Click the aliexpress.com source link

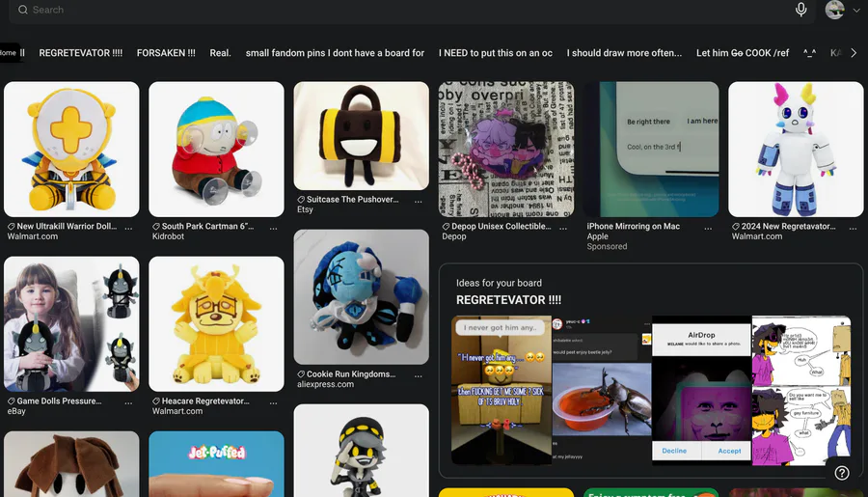326,384
